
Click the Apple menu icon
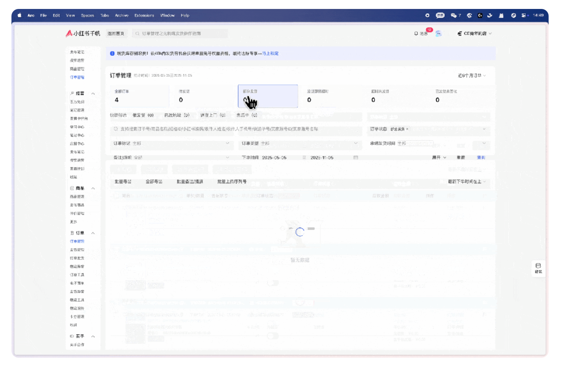[20, 15]
